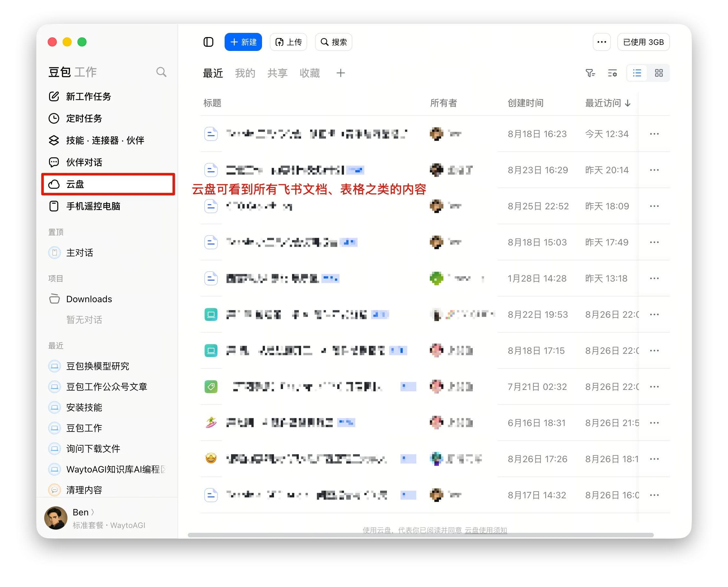Open the 云盘使用须知 link
728x587 pixels.
pyautogui.click(x=486, y=531)
